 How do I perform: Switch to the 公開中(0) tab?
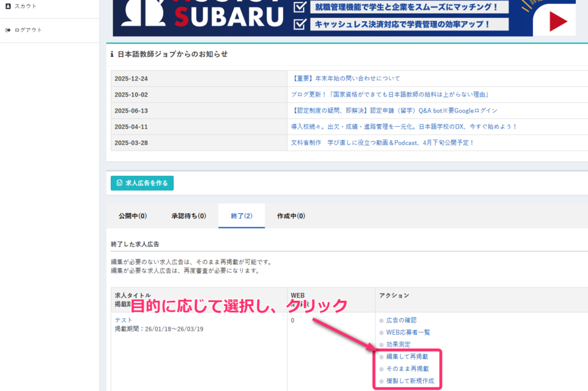click(133, 216)
